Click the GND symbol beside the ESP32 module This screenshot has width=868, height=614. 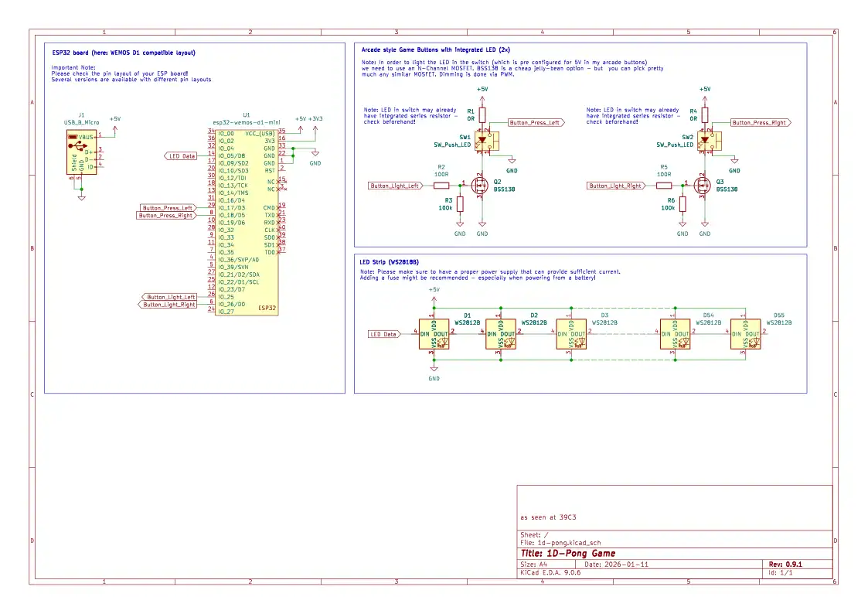point(315,162)
